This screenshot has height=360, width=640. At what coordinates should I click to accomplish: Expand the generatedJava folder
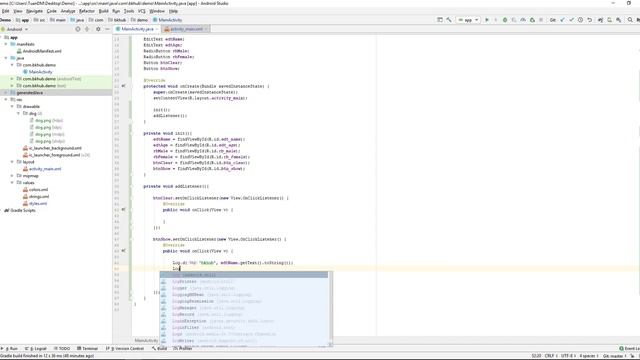click(x=6, y=93)
